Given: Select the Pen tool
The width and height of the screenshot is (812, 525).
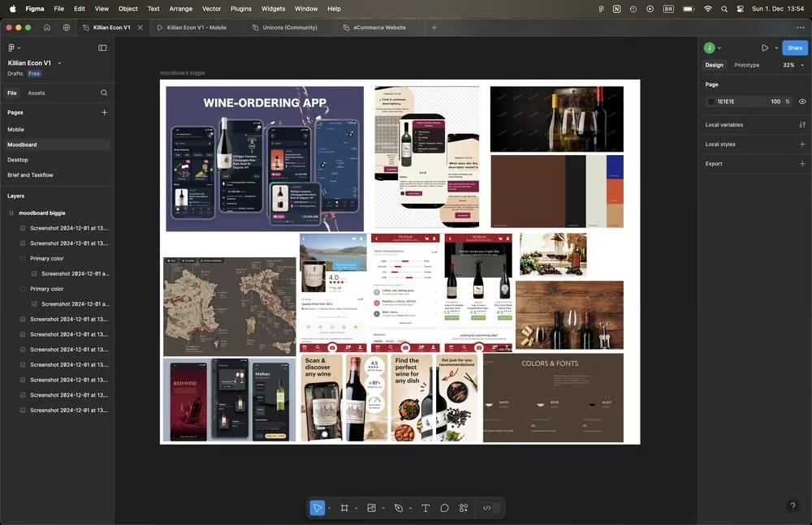Looking at the screenshot, I should pos(399,508).
